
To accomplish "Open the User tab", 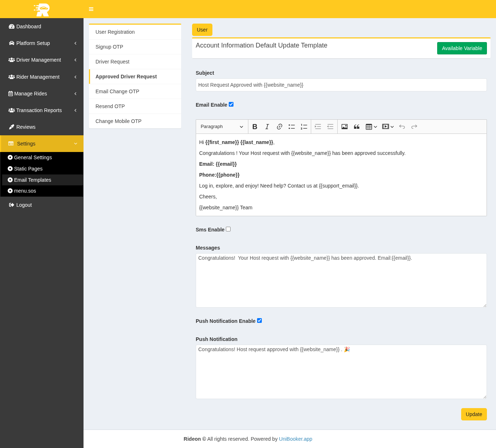I will tap(202, 30).
